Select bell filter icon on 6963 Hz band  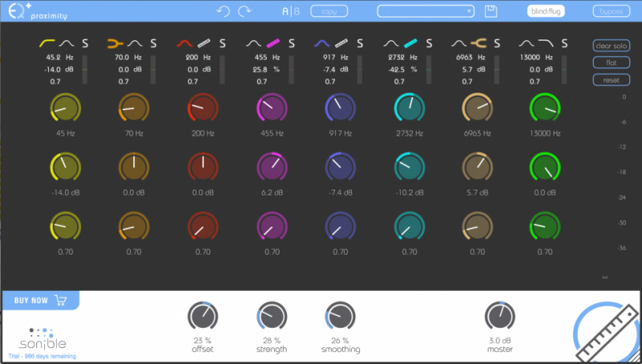coord(459,43)
